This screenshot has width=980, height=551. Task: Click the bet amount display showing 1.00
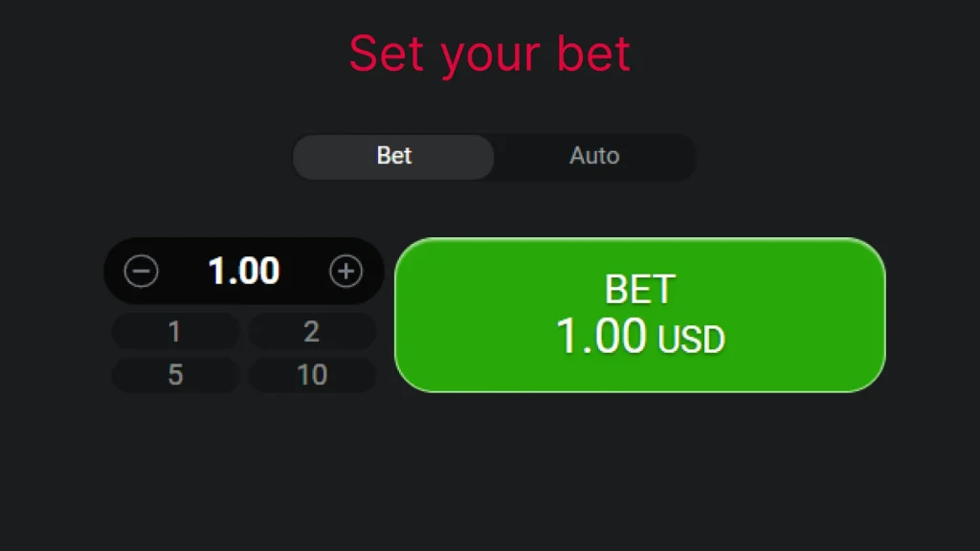coord(244,271)
